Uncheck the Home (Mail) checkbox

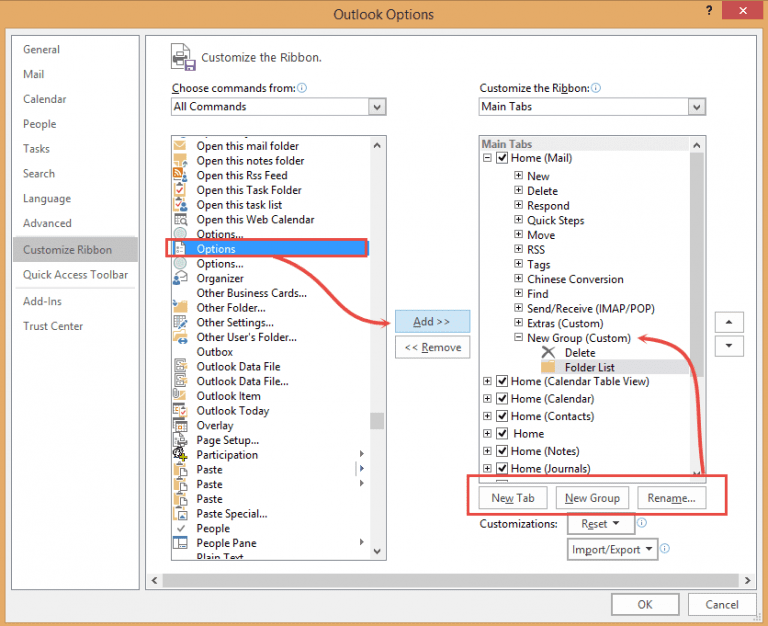tap(502, 158)
